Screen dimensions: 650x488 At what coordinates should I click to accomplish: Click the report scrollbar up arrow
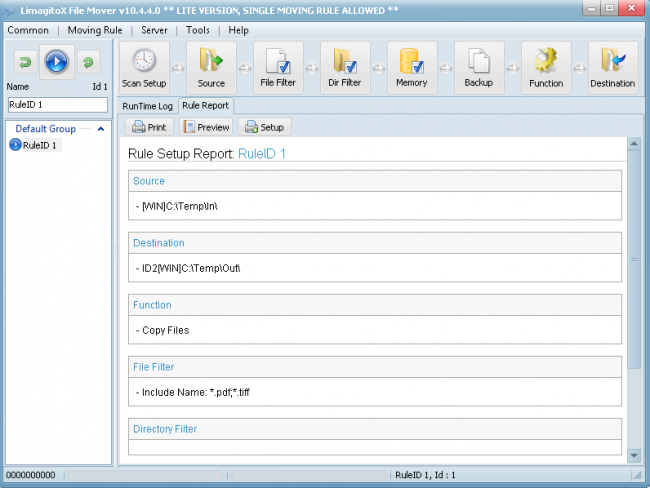633,144
